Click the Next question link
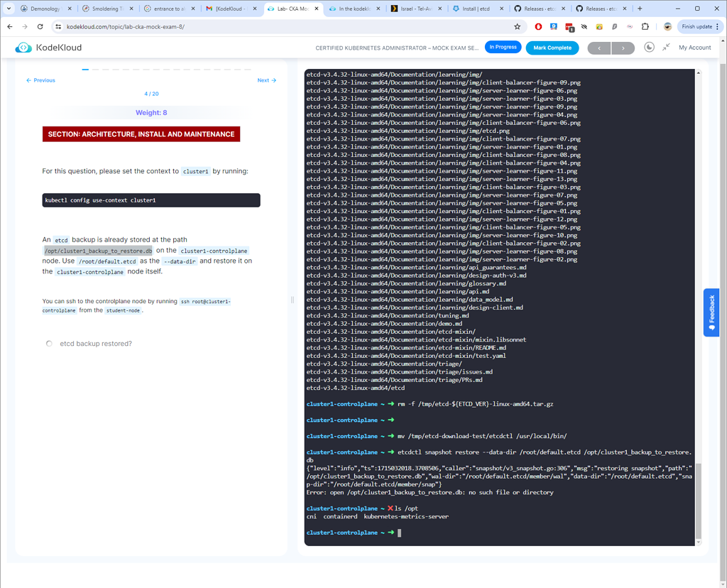The image size is (727, 588). pos(266,80)
